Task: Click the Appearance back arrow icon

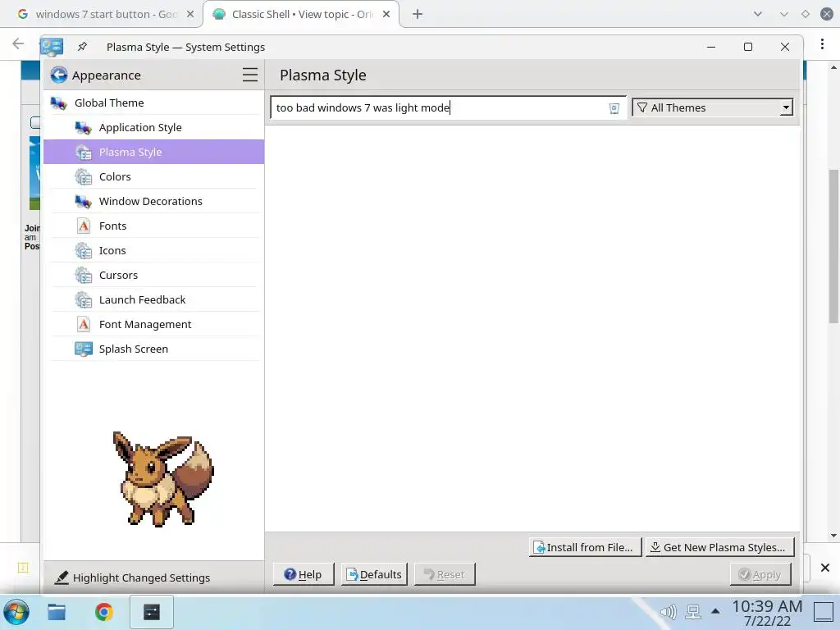Action: click(59, 75)
